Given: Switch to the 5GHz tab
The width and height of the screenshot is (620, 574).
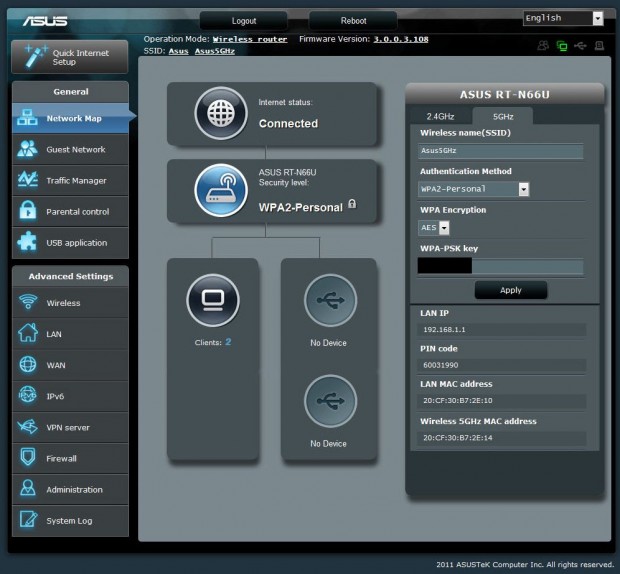Looking at the screenshot, I should point(503,116).
